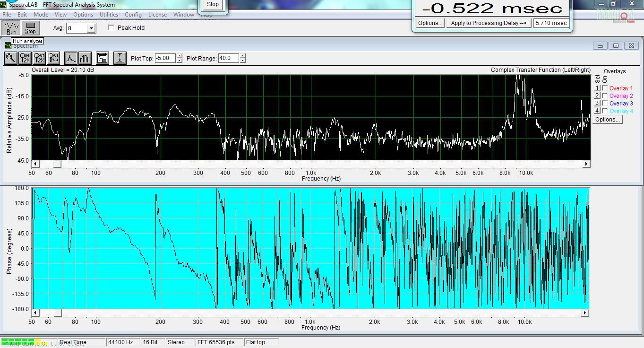Click the Plot Range value field

[x=229, y=58]
